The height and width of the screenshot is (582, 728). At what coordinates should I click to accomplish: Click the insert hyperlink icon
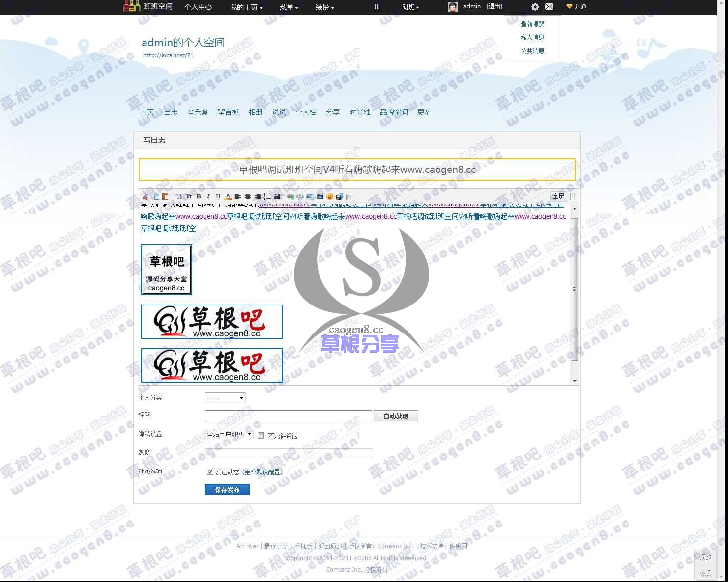[291, 196]
